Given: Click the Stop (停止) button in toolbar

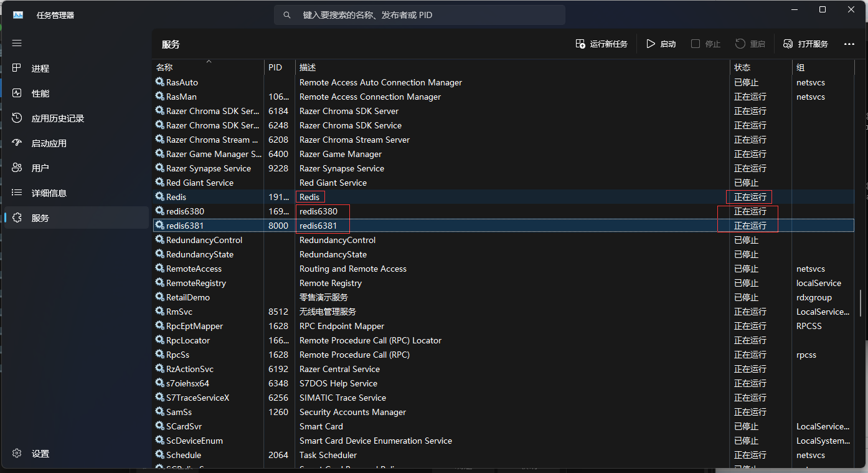Looking at the screenshot, I should tap(705, 44).
